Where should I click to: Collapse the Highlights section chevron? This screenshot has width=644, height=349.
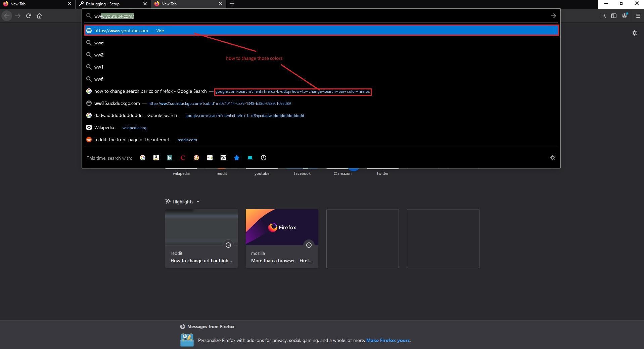pyautogui.click(x=198, y=201)
